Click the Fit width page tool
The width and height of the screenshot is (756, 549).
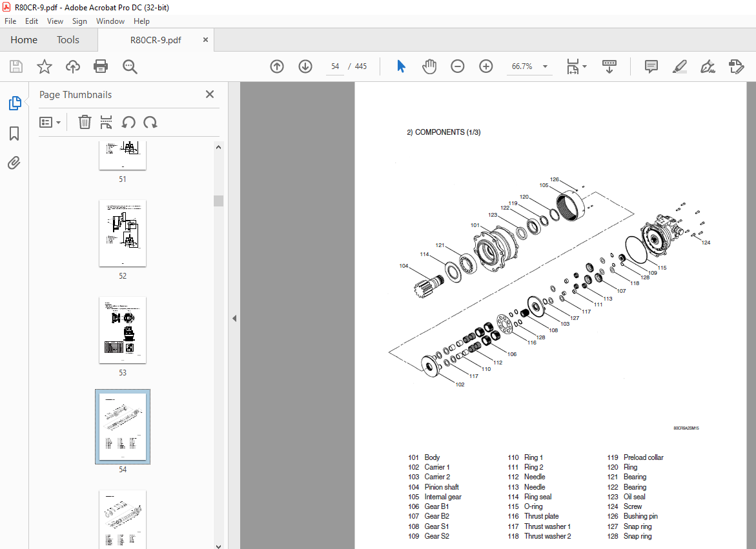[572, 66]
